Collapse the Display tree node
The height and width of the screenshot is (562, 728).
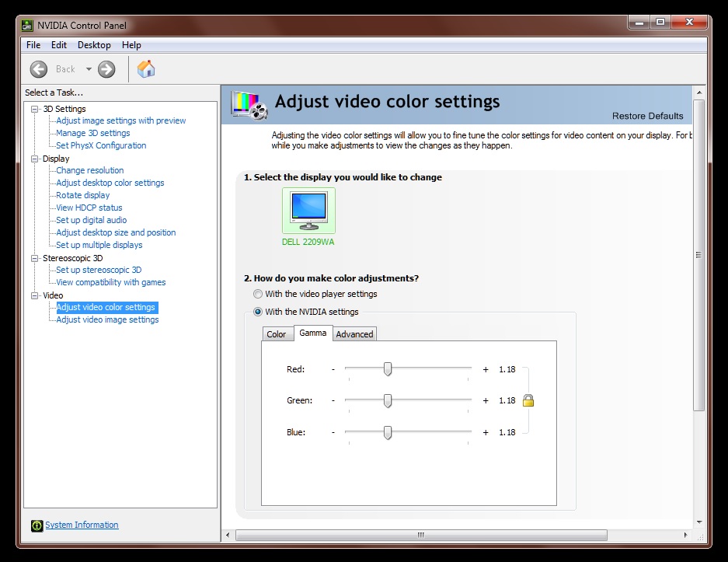click(x=34, y=159)
